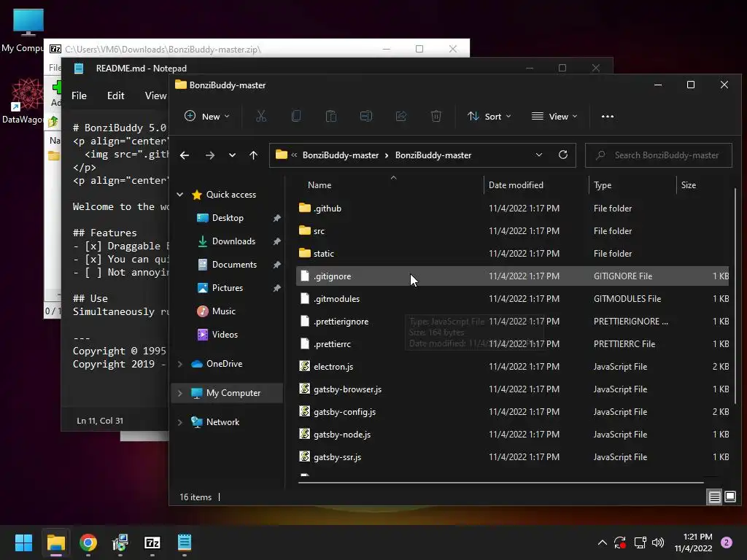
Task: Go back with the left arrow button
Action: [x=185, y=155]
